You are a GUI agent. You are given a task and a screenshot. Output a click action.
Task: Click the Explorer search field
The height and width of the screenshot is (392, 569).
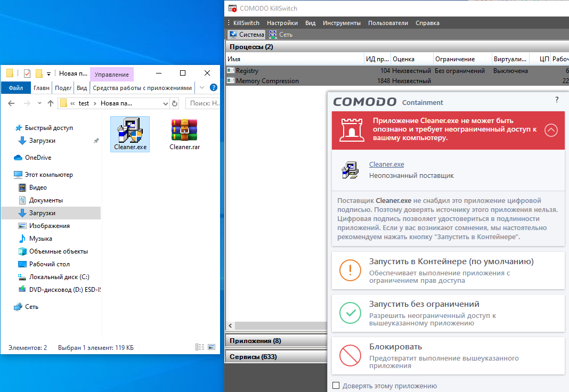point(202,103)
